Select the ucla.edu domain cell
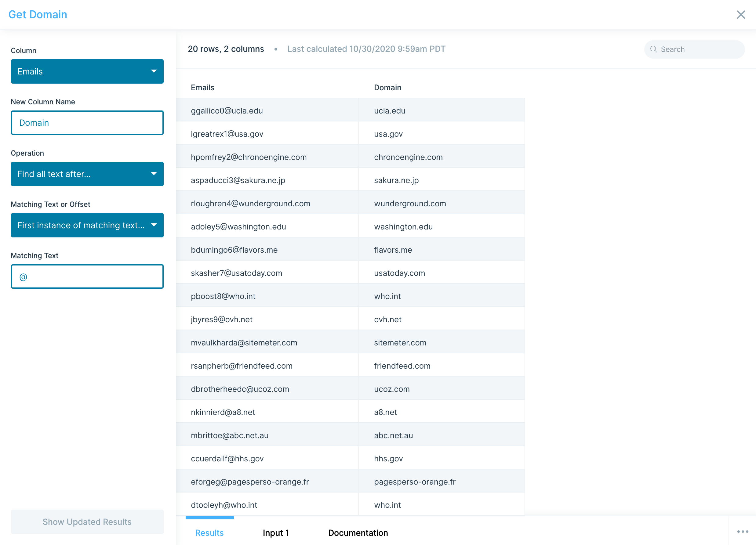This screenshot has height=545, width=756. click(x=442, y=110)
